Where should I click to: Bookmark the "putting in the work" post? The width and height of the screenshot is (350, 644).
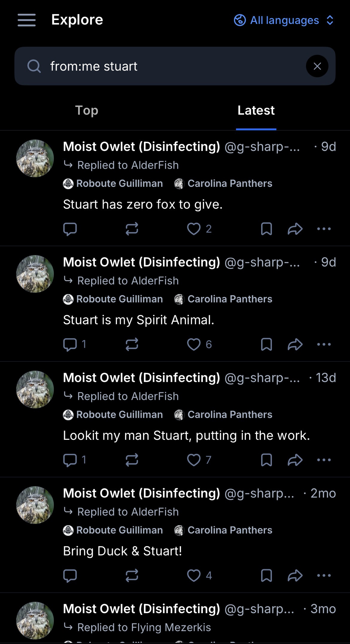click(x=266, y=460)
